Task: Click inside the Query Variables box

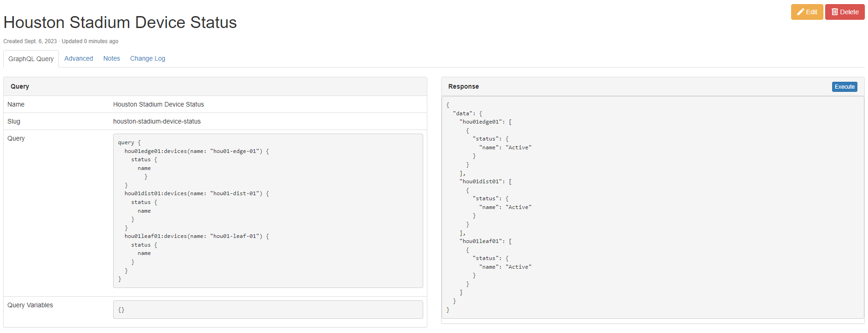Action: [268, 310]
